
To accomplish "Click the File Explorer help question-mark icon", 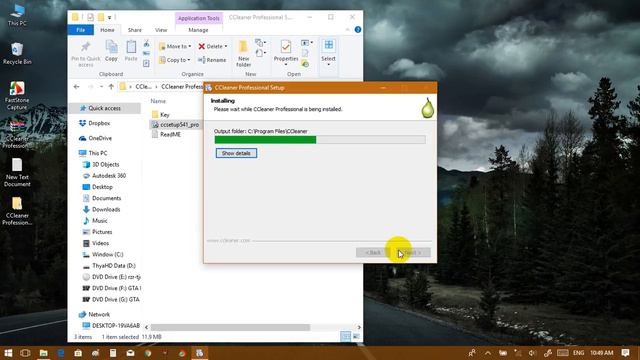I will pos(358,29).
